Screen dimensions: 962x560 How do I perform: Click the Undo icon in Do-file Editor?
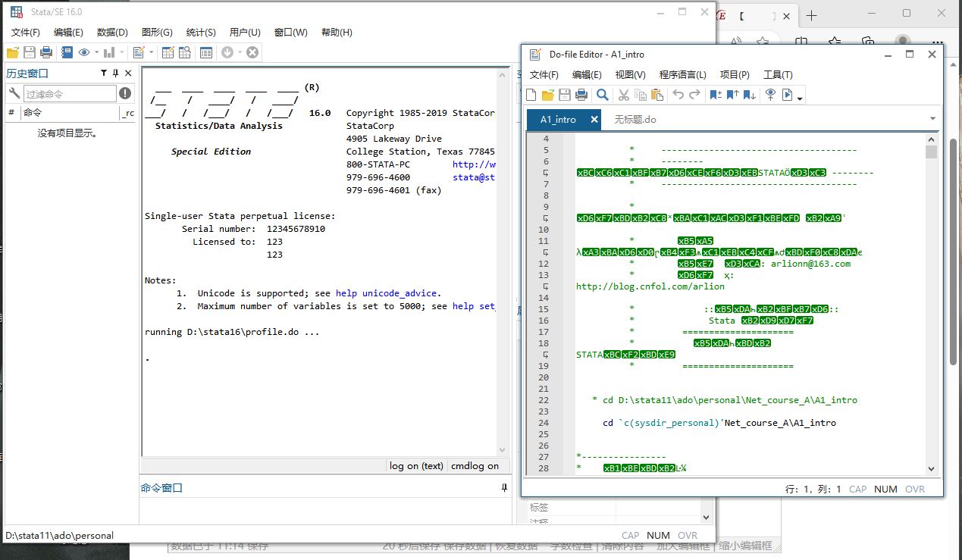(678, 94)
